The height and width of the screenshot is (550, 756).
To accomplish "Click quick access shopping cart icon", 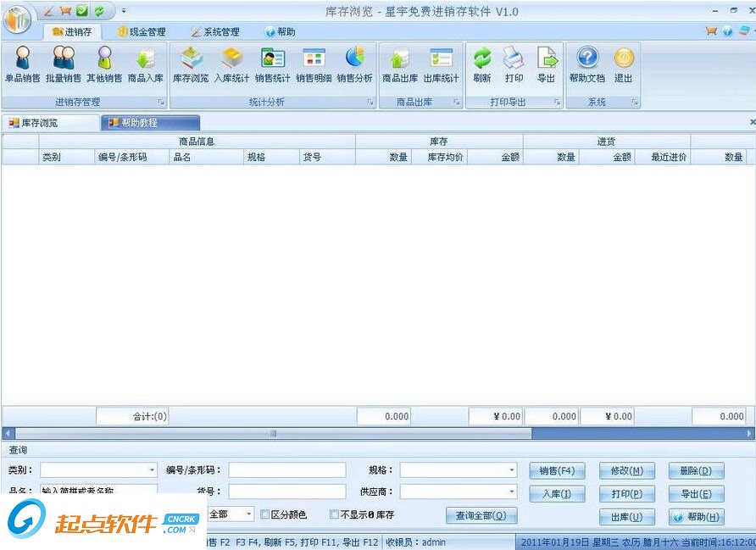I will [65, 11].
